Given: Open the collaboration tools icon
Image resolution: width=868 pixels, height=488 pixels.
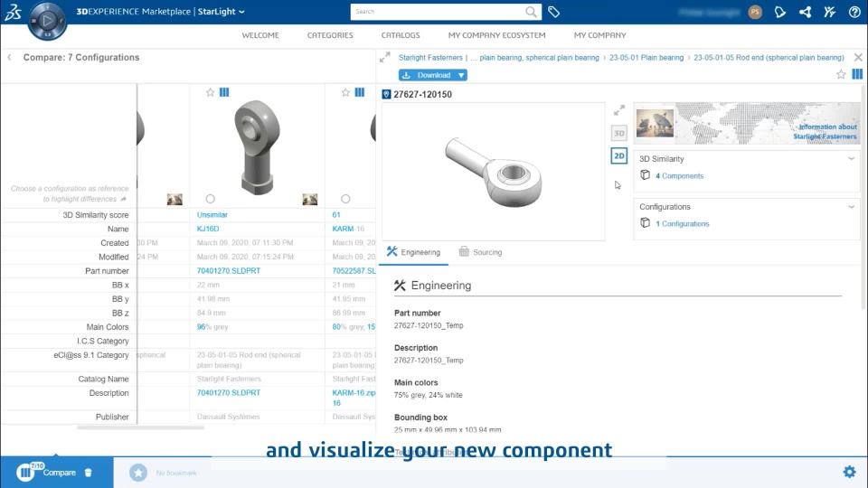Looking at the screenshot, I should [829, 12].
